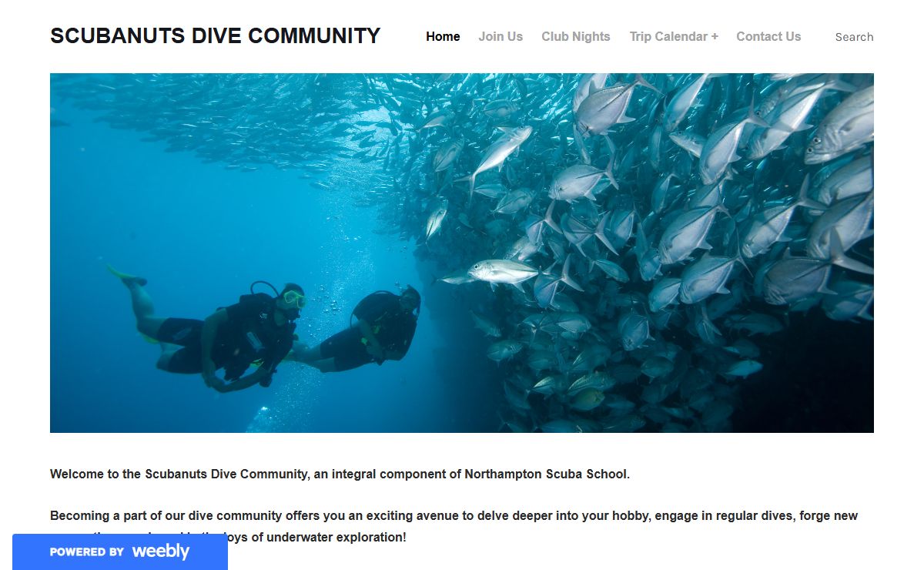Expand the Trip Calendar + menu
Image resolution: width=924 pixels, height=570 pixels.
[674, 36]
